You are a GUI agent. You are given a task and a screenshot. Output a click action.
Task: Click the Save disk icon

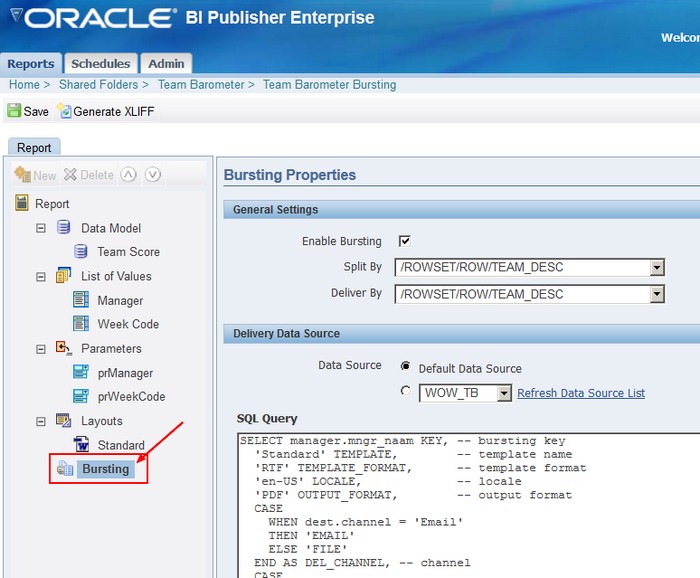click(x=14, y=111)
